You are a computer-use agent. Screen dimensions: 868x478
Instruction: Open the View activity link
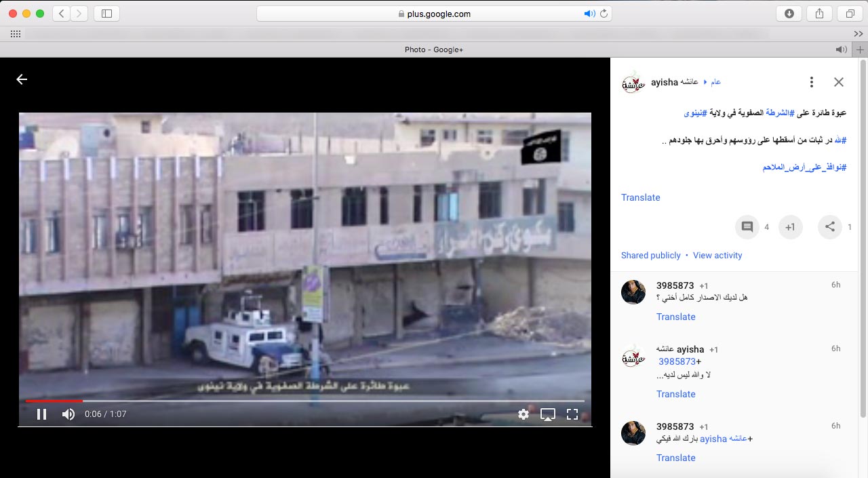[717, 256]
